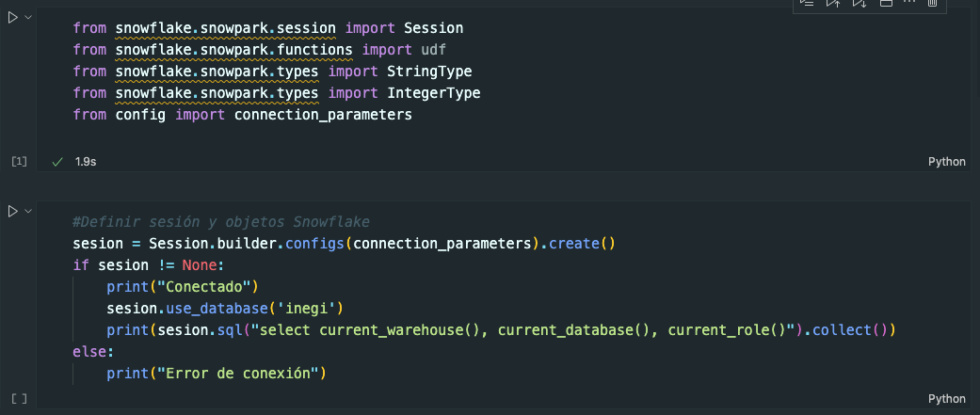Click the empty execution count brackets of the second cell

tap(19, 399)
